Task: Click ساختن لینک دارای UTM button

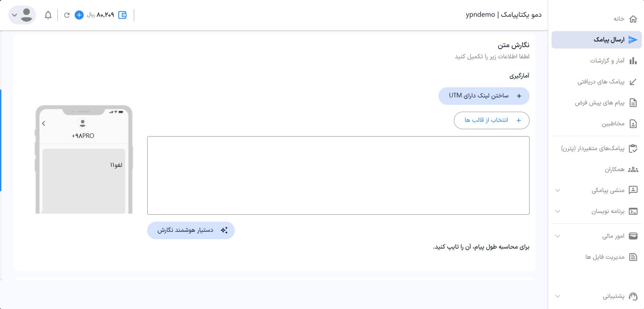Action: pyautogui.click(x=484, y=96)
